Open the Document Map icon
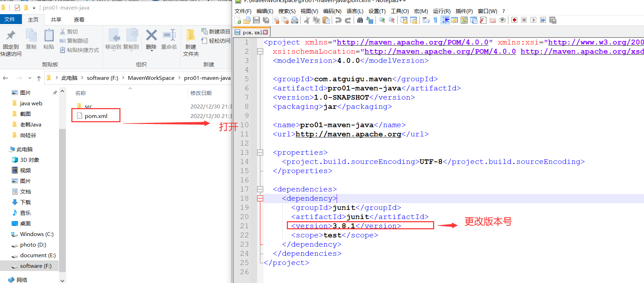644x283 pixels. click(x=464, y=20)
